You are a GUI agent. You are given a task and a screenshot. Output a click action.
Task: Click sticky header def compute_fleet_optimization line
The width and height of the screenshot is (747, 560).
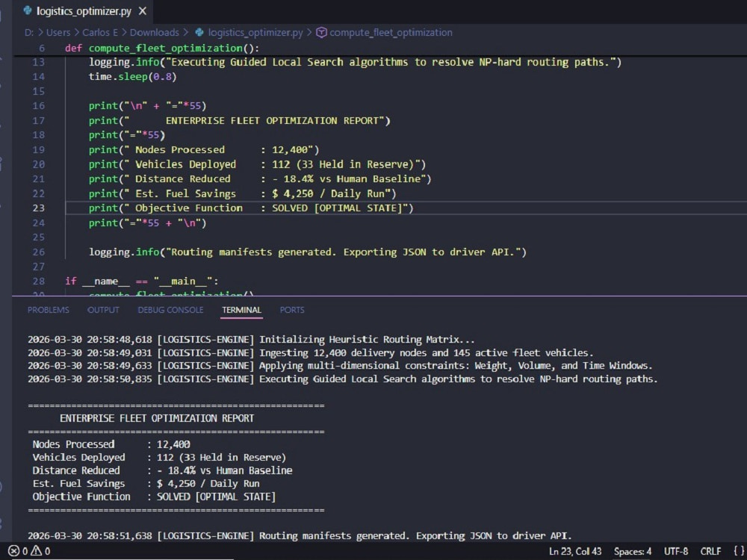tap(162, 48)
